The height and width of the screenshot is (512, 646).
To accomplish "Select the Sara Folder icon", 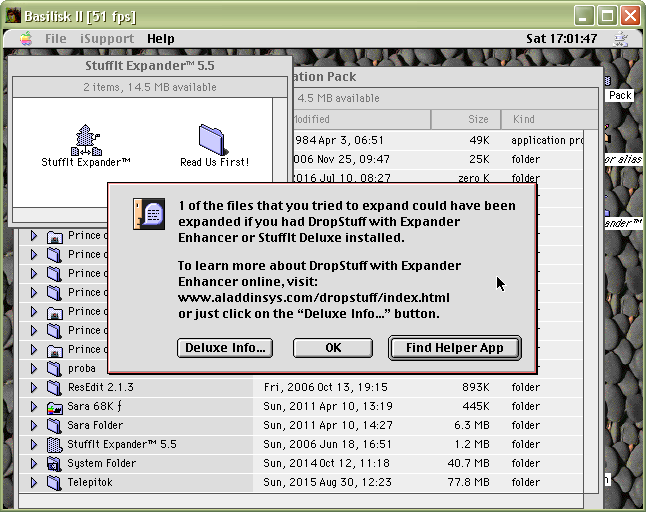I will click(x=54, y=425).
